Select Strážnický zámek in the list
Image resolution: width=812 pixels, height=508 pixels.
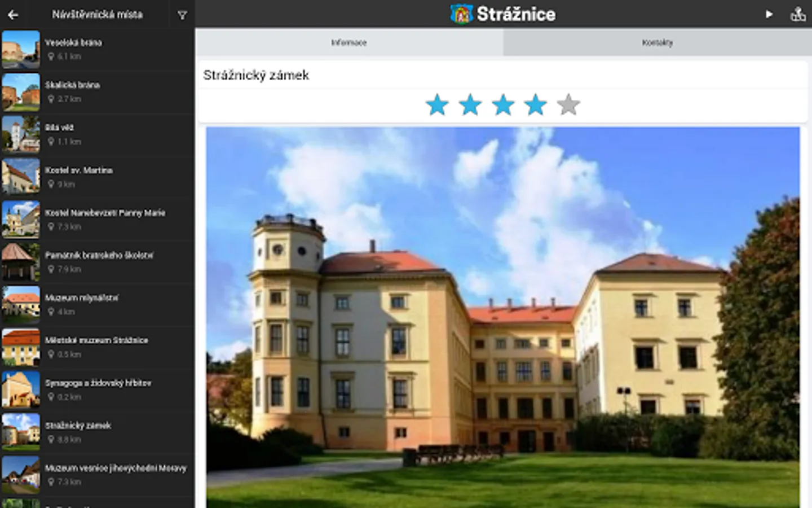pos(97,432)
